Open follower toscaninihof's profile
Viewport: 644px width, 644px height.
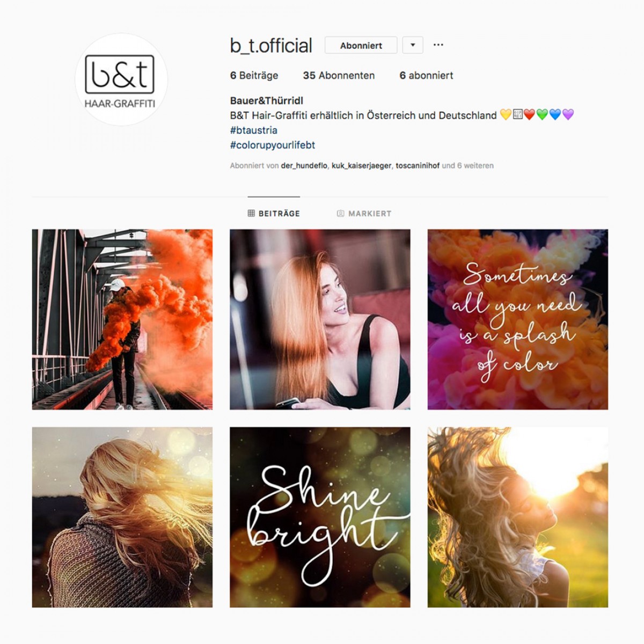coord(418,166)
